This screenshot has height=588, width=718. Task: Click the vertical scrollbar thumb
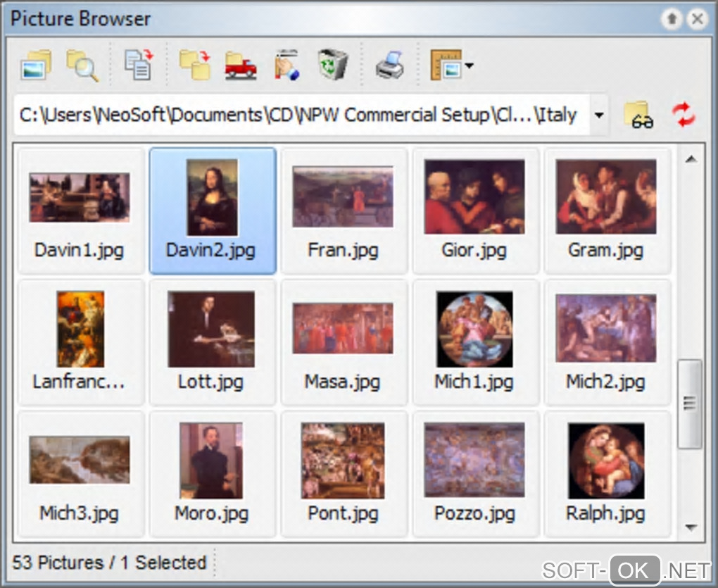coord(690,404)
